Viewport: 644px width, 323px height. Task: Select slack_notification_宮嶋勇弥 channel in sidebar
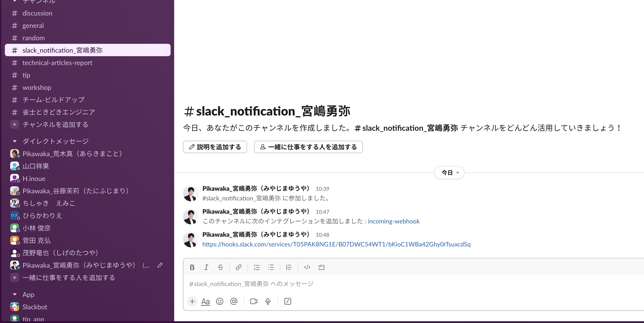point(88,50)
